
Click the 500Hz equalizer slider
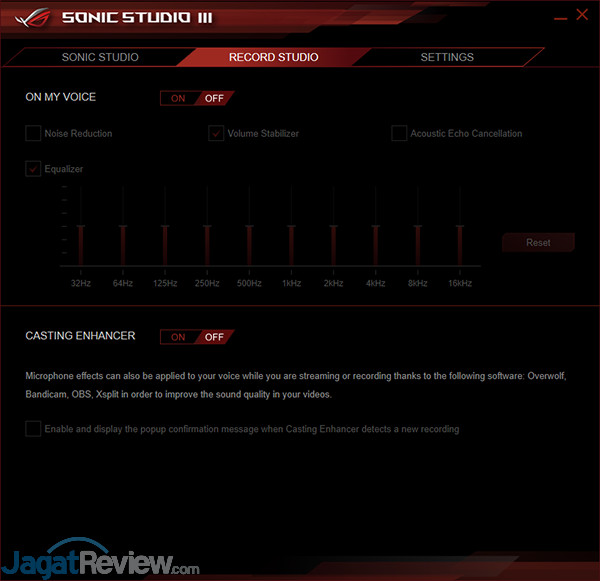click(249, 226)
